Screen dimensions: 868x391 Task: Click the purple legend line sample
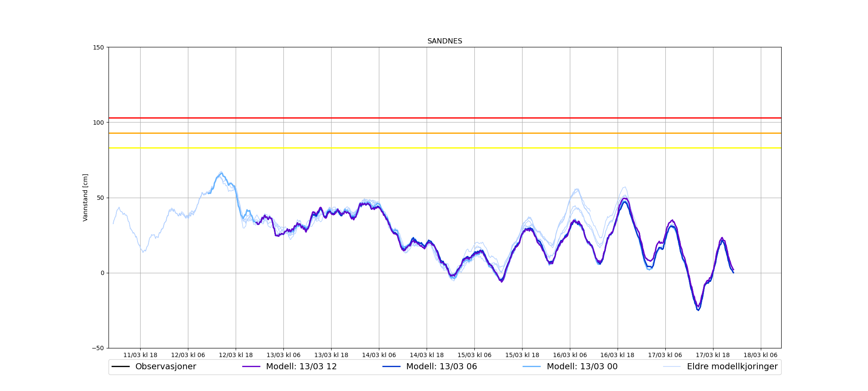(x=251, y=367)
